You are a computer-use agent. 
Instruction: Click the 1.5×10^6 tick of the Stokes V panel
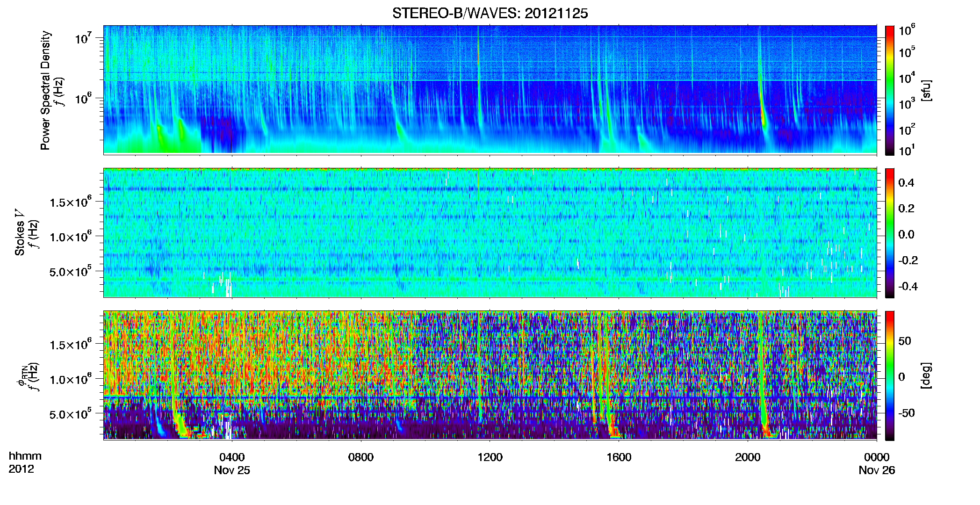(70, 202)
